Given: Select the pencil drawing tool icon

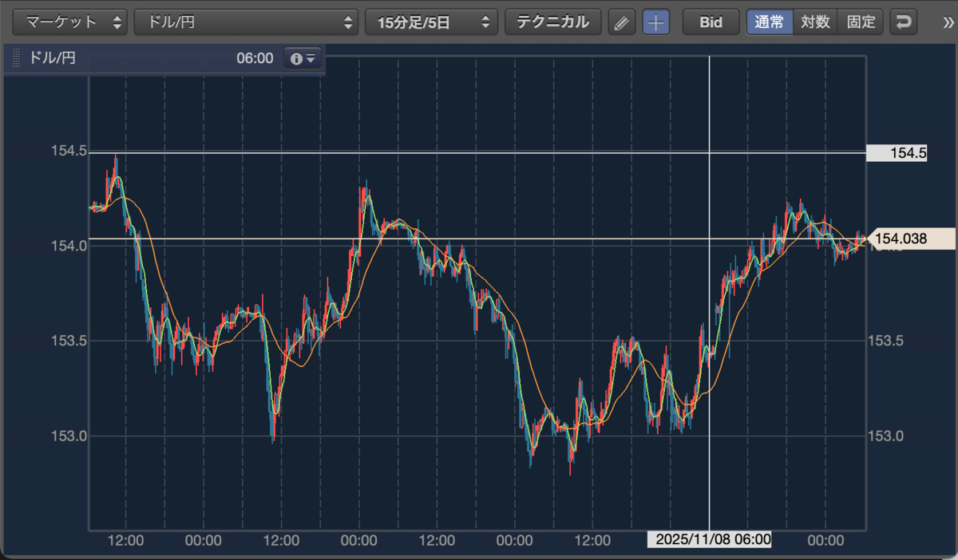Looking at the screenshot, I should point(621,22).
